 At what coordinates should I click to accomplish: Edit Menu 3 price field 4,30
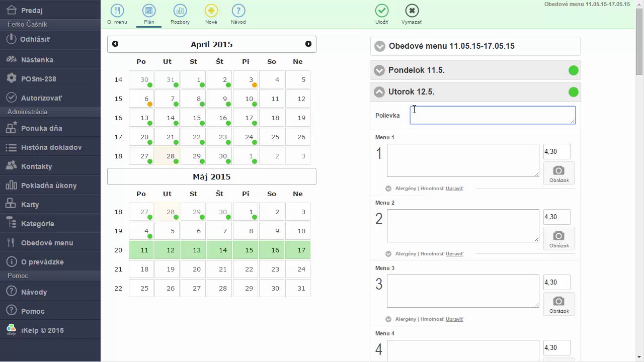pyautogui.click(x=557, y=282)
